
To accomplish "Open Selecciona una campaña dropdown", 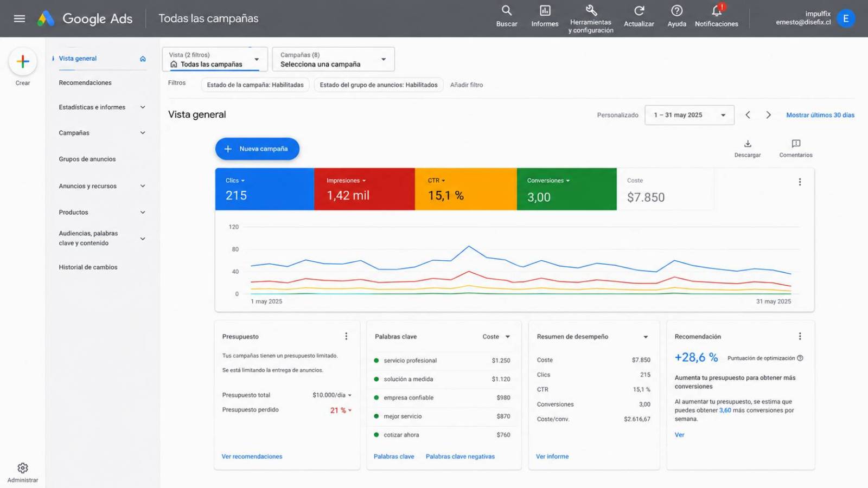I will click(x=333, y=59).
